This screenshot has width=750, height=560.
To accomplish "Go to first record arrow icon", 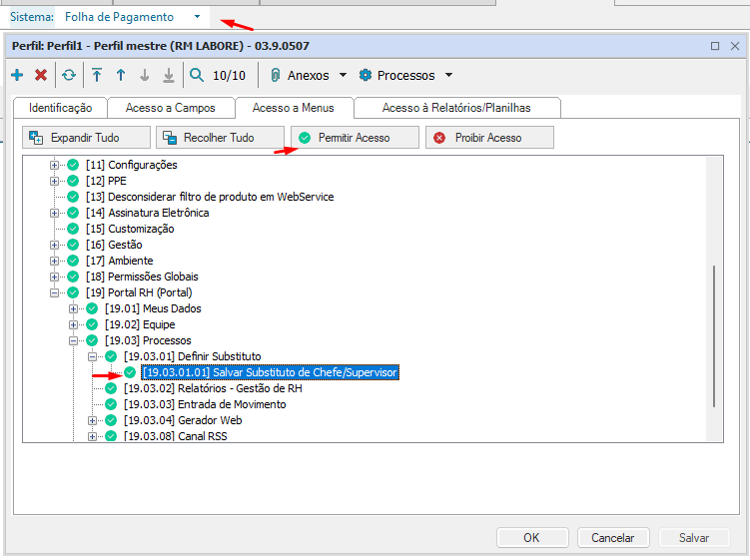I will [97, 75].
